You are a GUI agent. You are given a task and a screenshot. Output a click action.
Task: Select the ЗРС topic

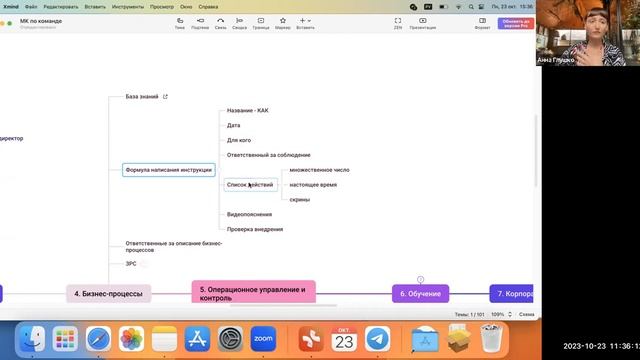(131, 264)
